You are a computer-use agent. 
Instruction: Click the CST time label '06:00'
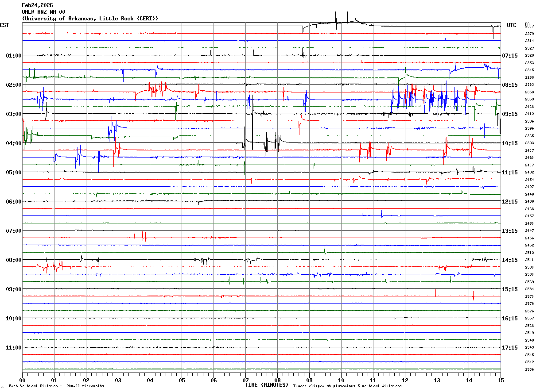tap(14, 202)
